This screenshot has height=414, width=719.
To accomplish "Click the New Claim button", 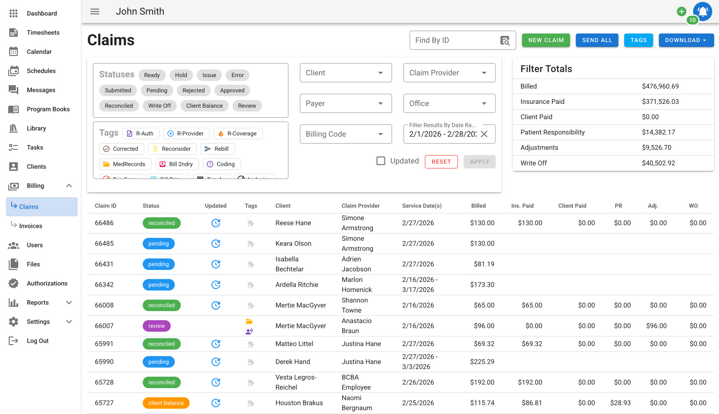I will (x=546, y=40).
